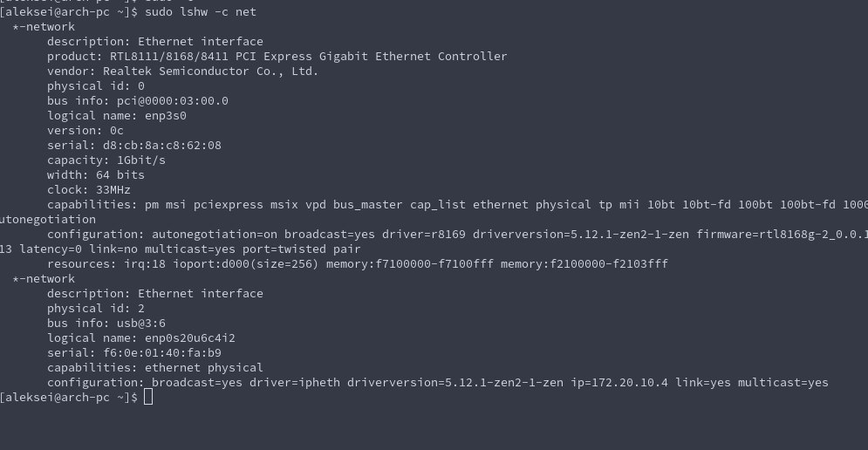Click the second '*-network' heading

coord(44,279)
